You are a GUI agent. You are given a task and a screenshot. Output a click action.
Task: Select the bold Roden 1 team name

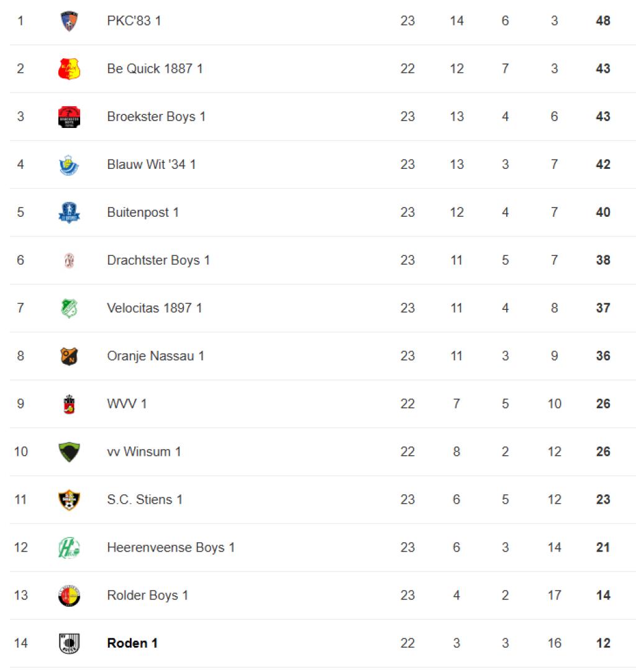point(132,643)
